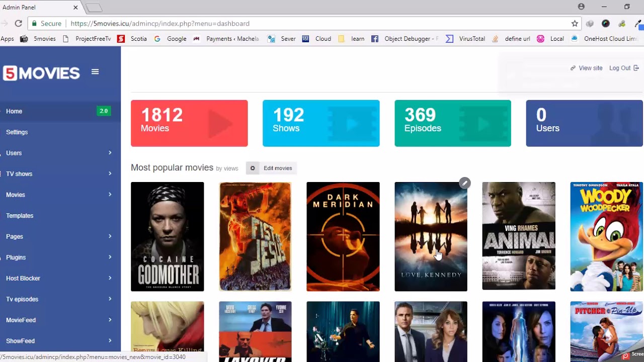The image size is (644, 362).
Task: Open the Scotia bookmark
Action: click(x=132, y=39)
